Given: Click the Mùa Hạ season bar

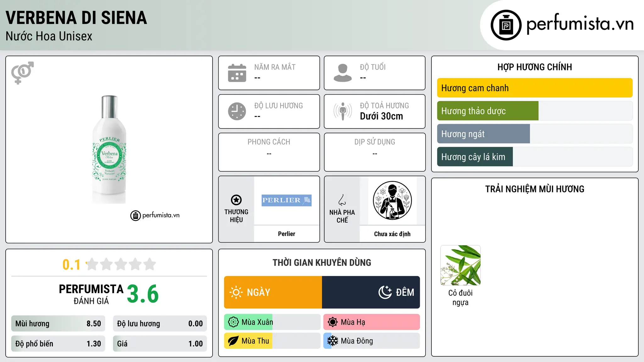Looking at the screenshot, I should click(372, 322).
